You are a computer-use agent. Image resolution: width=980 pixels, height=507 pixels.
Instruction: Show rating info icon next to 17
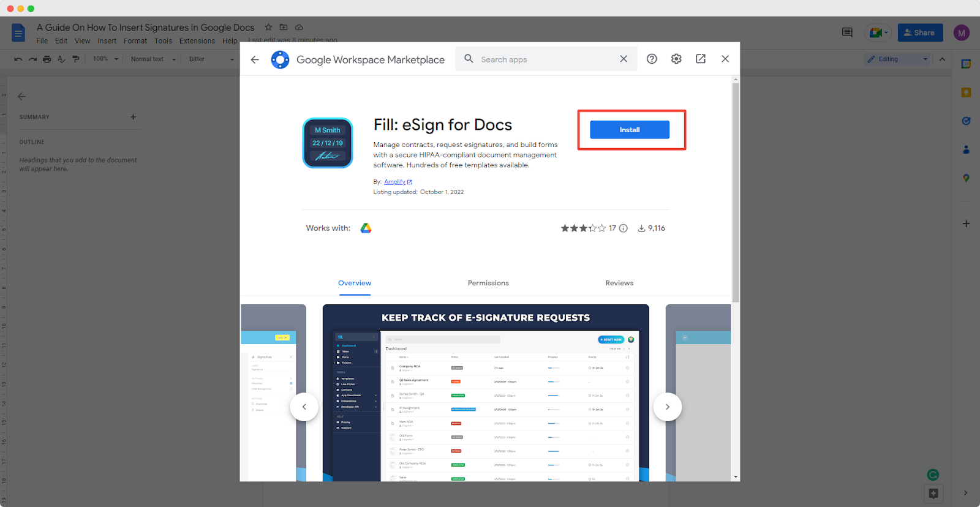[624, 228]
